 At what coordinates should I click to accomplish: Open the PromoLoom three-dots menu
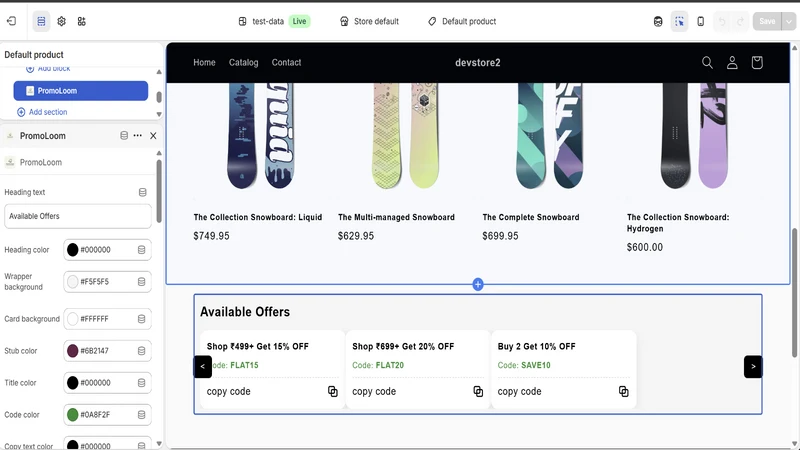pos(138,136)
